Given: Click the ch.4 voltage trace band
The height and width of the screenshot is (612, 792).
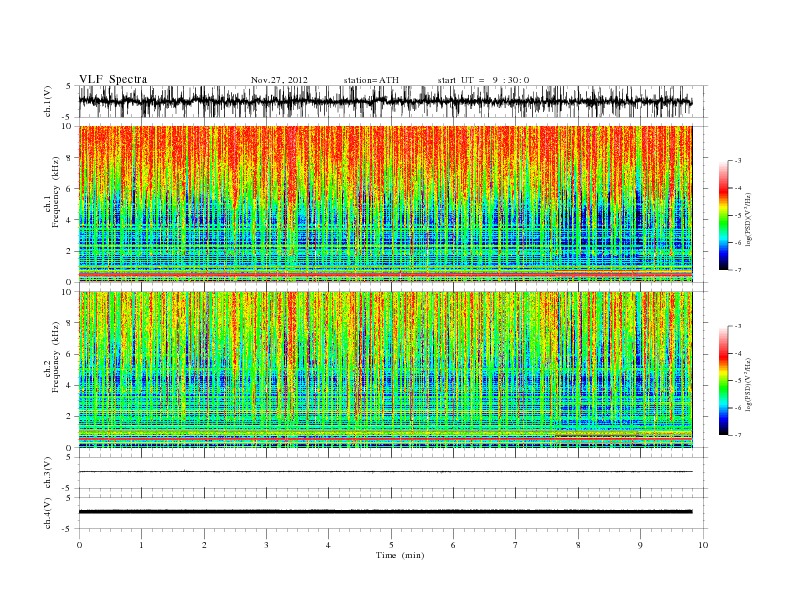Looking at the screenshot, I should 385,512.
